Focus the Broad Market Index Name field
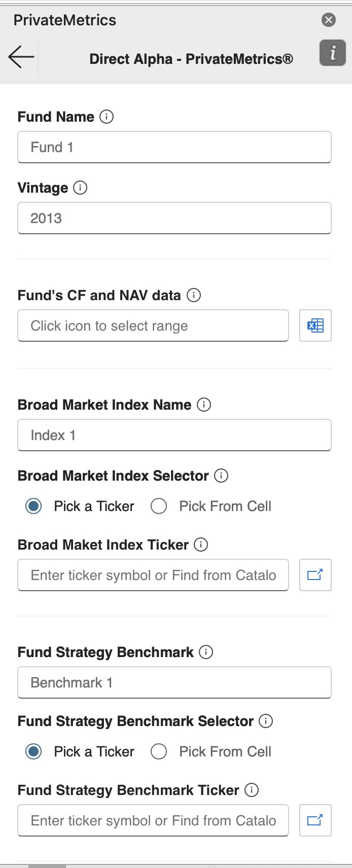The height and width of the screenshot is (868, 352). [174, 435]
